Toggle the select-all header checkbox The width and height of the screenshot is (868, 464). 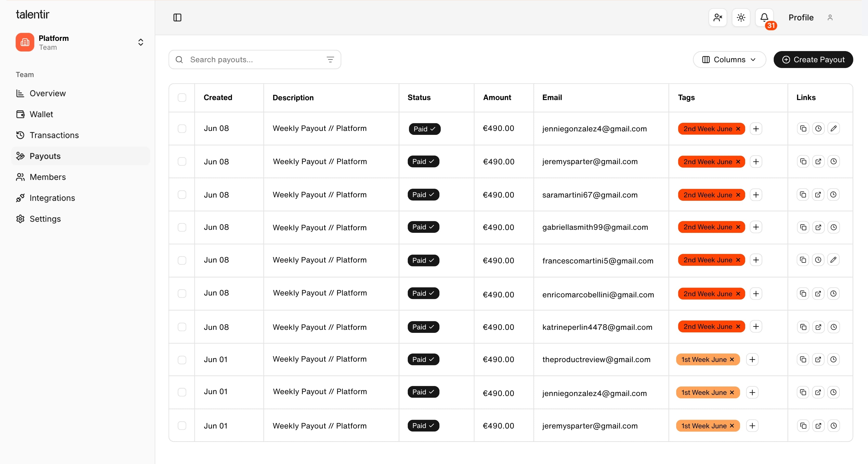[x=182, y=98]
